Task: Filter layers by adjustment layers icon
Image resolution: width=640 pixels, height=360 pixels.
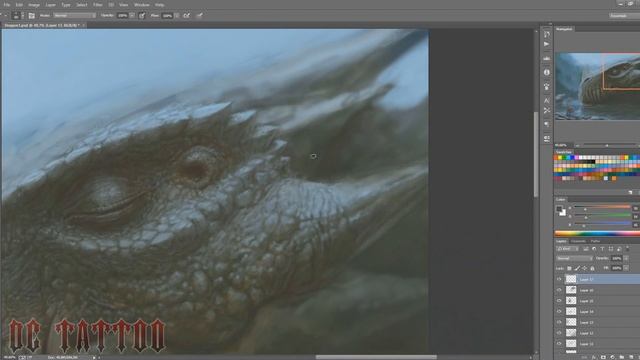Action: (x=594, y=249)
